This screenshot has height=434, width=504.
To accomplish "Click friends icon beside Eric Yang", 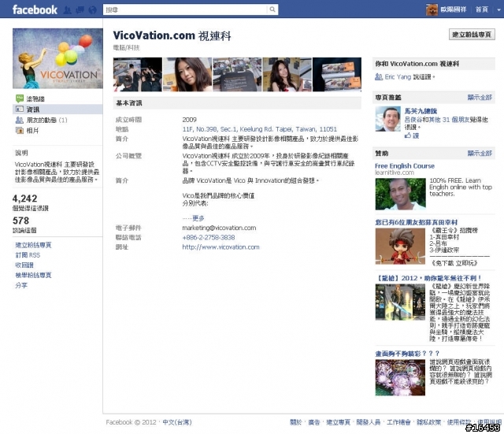I will click(x=379, y=77).
